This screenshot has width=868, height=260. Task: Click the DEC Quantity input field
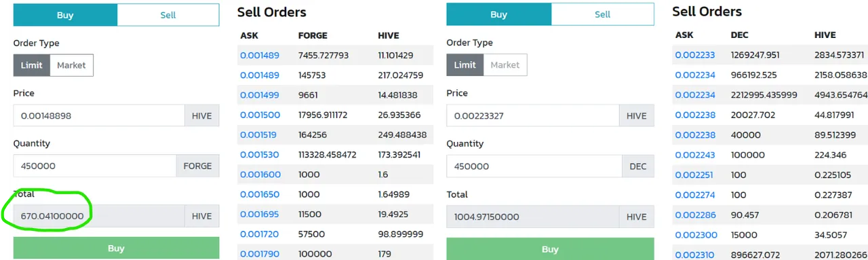534,166
